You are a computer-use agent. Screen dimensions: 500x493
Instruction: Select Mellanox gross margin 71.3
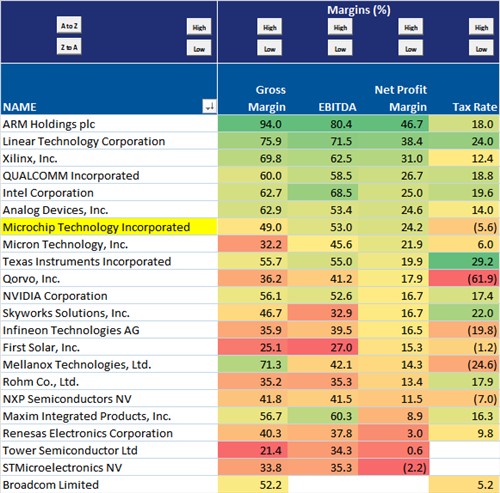pyautogui.click(x=253, y=364)
